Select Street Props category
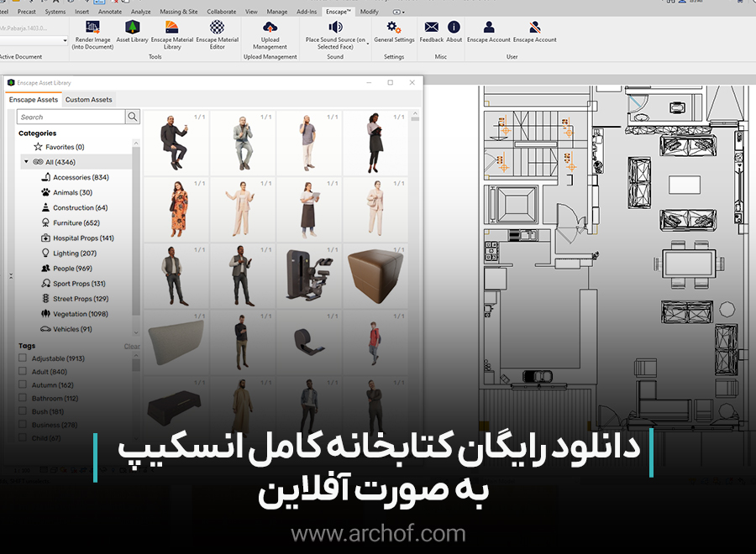 [x=75, y=299]
